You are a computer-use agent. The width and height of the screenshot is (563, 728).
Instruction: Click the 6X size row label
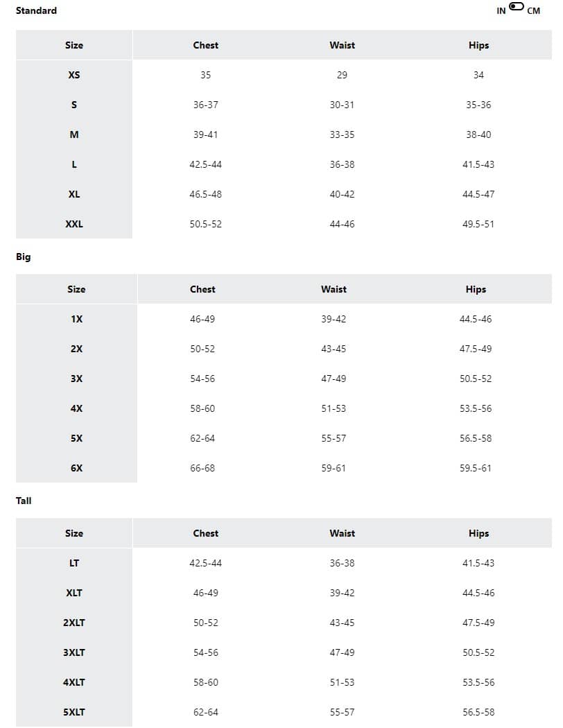(76, 468)
